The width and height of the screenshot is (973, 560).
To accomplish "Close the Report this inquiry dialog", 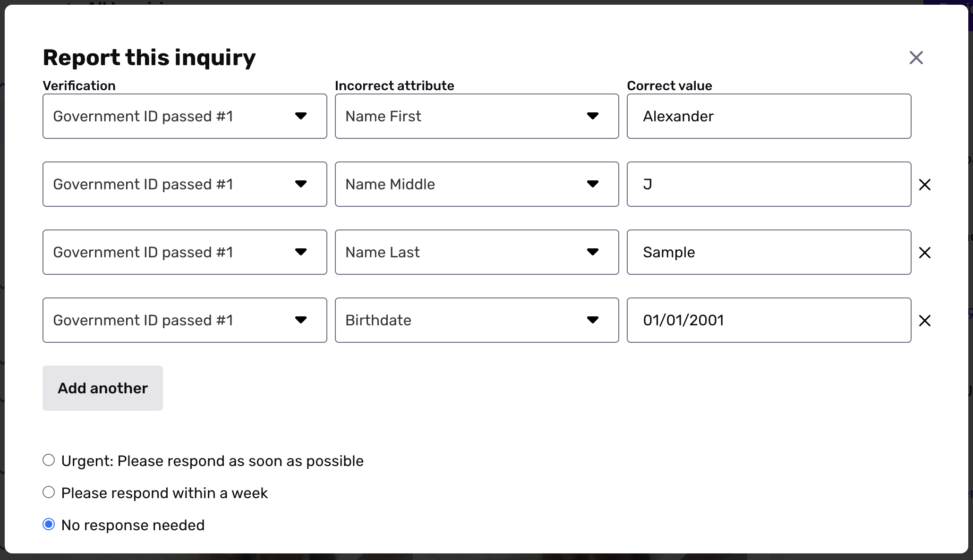I will click(916, 58).
